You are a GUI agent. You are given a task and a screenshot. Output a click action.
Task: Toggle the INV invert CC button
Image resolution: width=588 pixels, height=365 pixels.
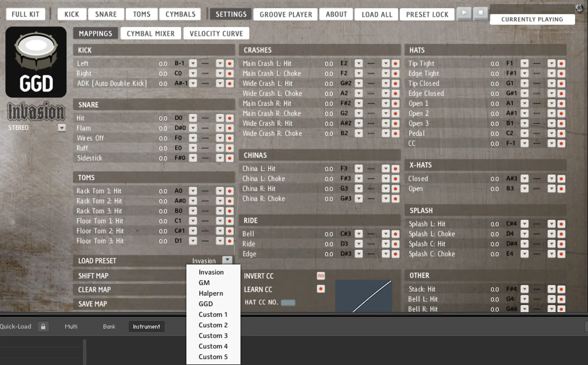click(x=321, y=276)
